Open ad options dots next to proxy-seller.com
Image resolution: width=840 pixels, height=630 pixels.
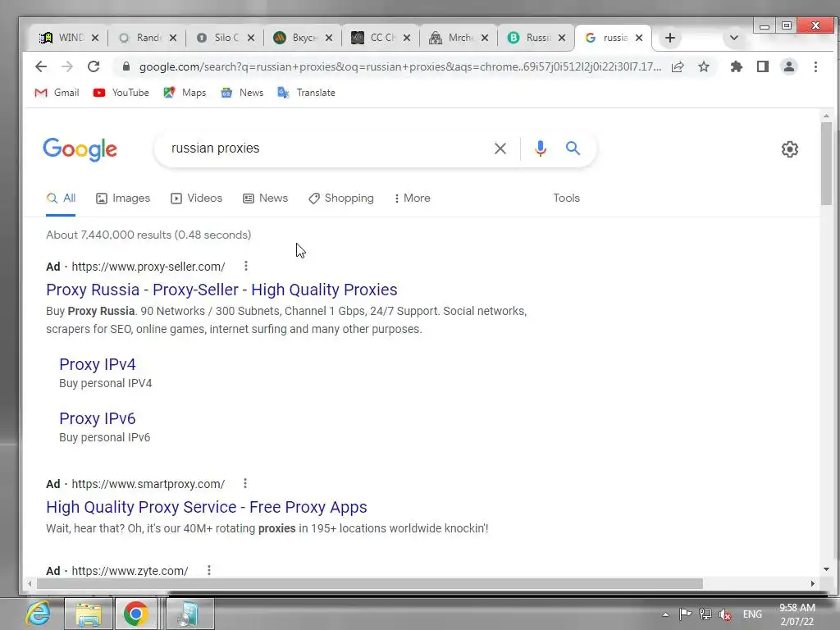pyautogui.click(x=246, y=266)
